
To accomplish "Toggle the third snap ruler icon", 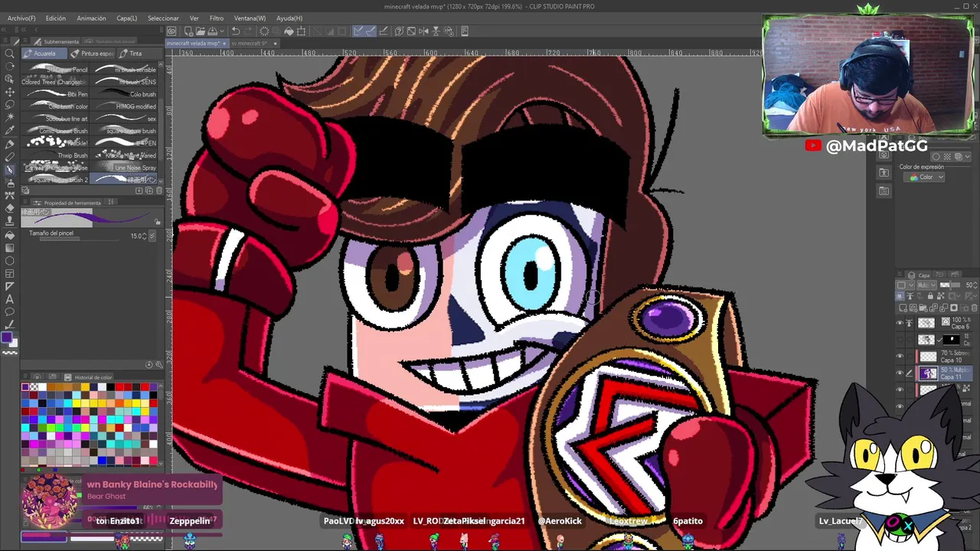I will (385, 31).
